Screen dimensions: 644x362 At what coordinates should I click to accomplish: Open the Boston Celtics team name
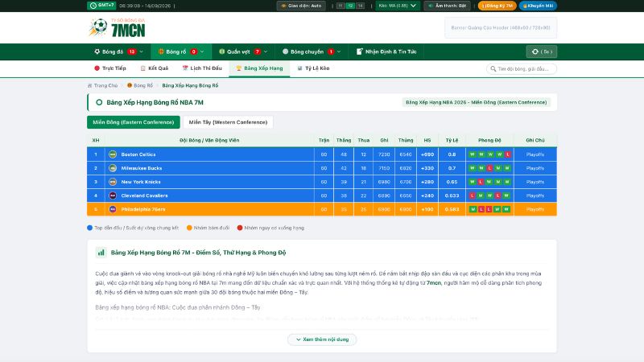pyautogui.click(x=138, y=154)
